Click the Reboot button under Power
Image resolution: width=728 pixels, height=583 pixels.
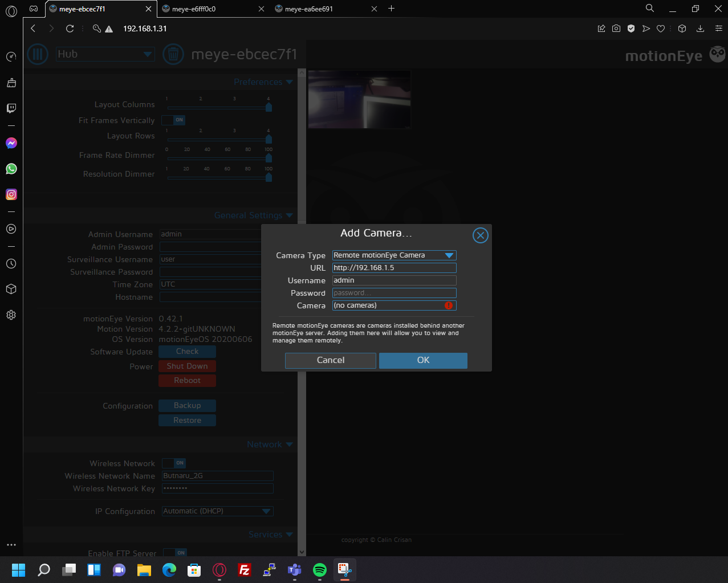[x=187, y=380]
